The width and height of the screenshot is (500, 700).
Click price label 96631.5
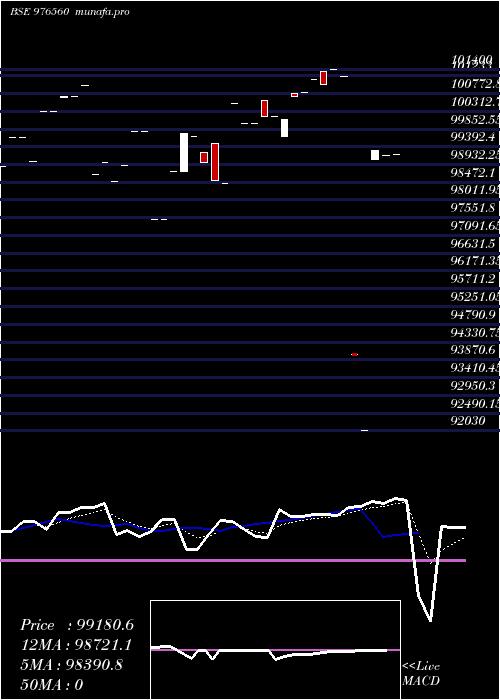pyautogui.click(x=473, y=244)
